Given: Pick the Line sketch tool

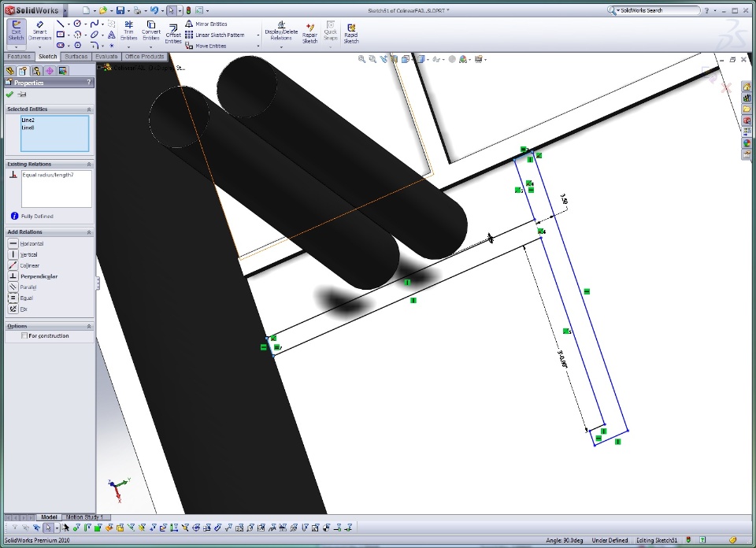Looking at the screenshot, I should point(61,24).
